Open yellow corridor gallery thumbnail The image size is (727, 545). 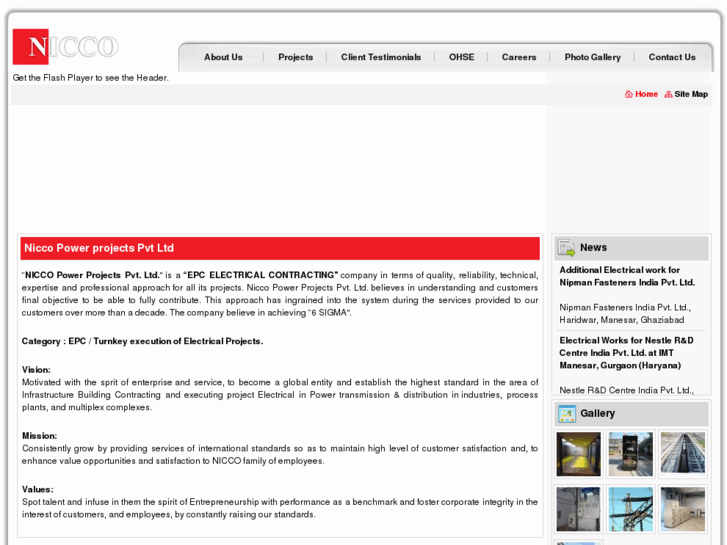click(x=579, y=454)
